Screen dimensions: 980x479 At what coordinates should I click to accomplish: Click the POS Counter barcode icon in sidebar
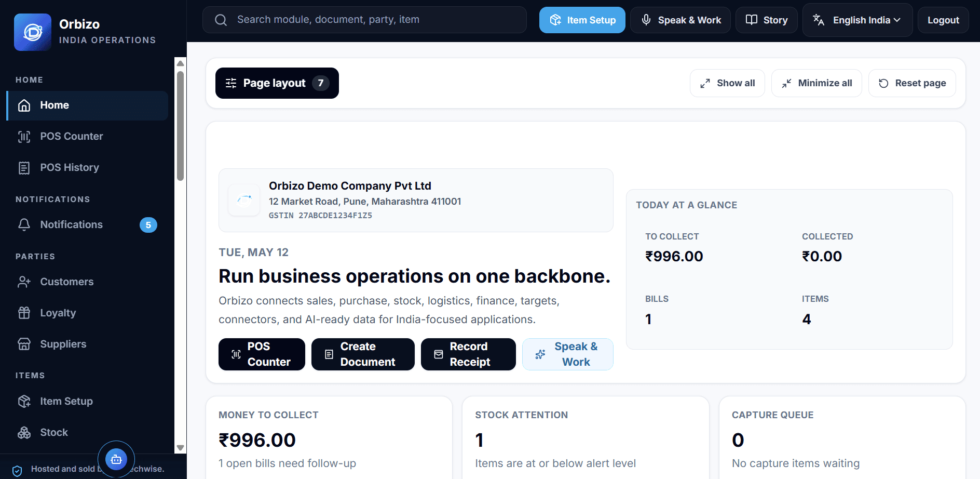pos(24,137)
